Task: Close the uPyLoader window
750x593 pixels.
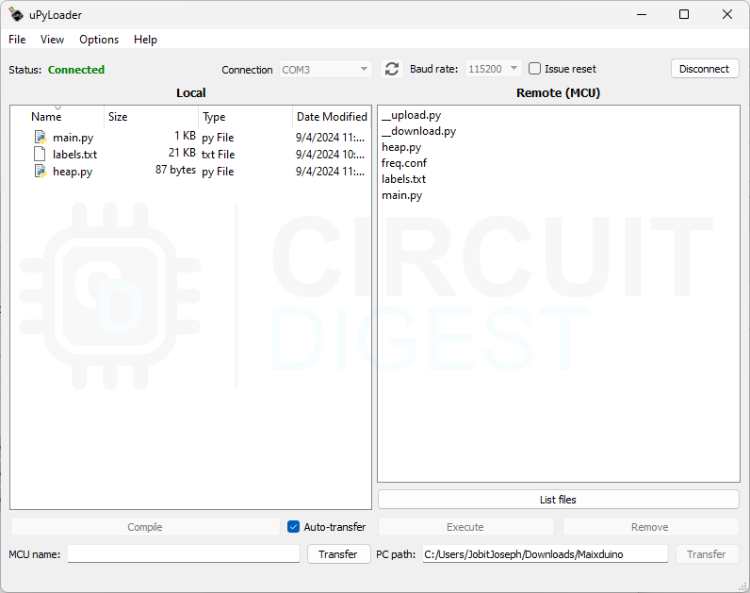Action: coord(727,14)
